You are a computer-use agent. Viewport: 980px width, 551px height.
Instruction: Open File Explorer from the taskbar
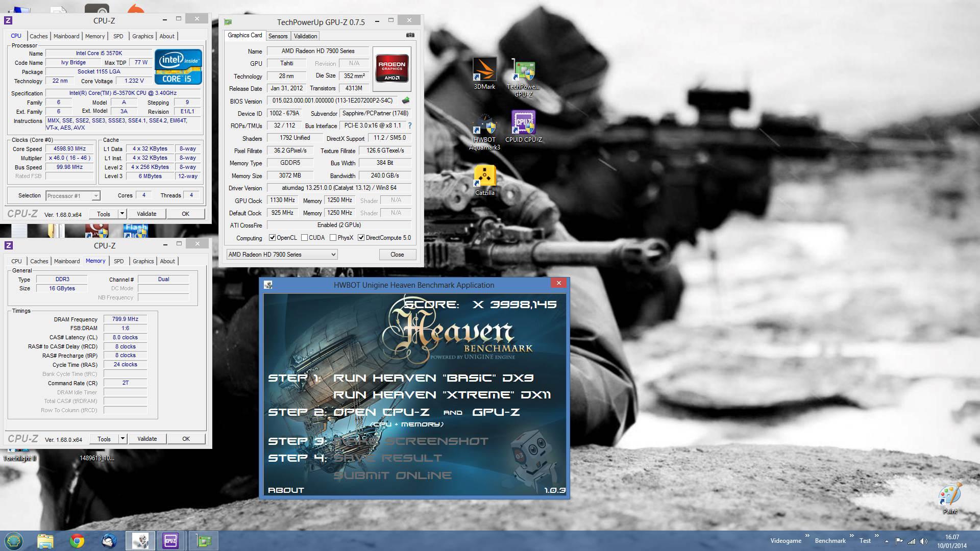pyautogui.click(x=45, y=541)
